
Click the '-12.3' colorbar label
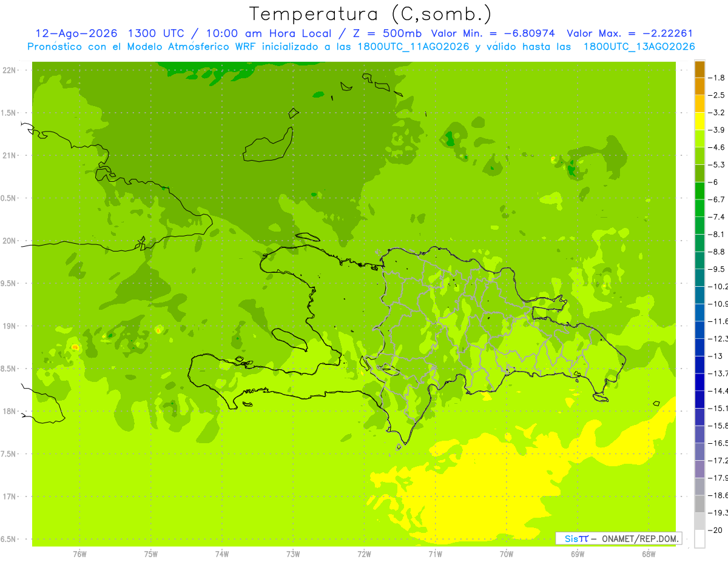point(719,338)
